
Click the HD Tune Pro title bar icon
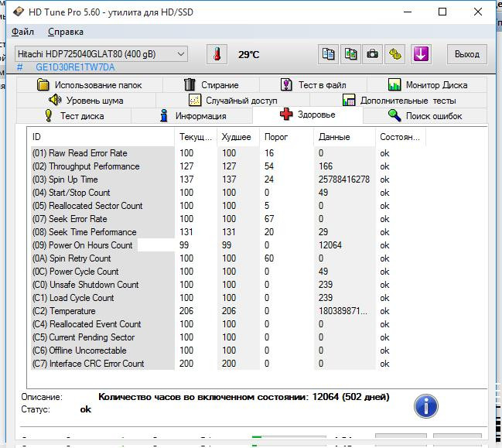(19, 12)
